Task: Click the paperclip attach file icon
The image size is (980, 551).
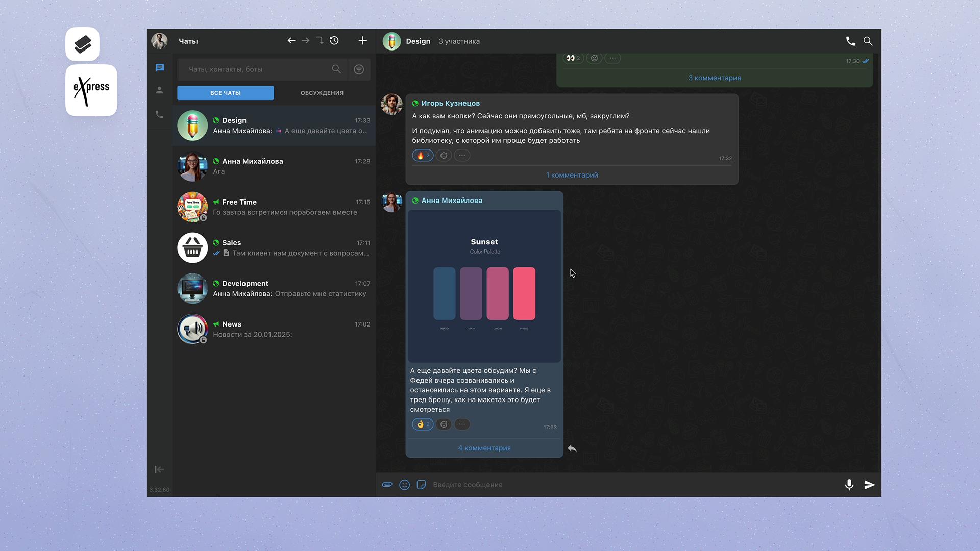Action: coord(387,485)
